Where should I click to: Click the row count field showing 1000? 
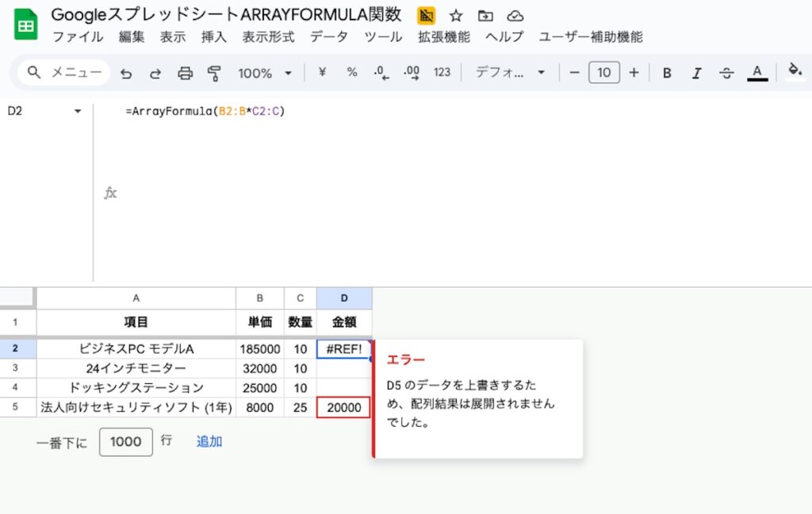pos(126,442)
